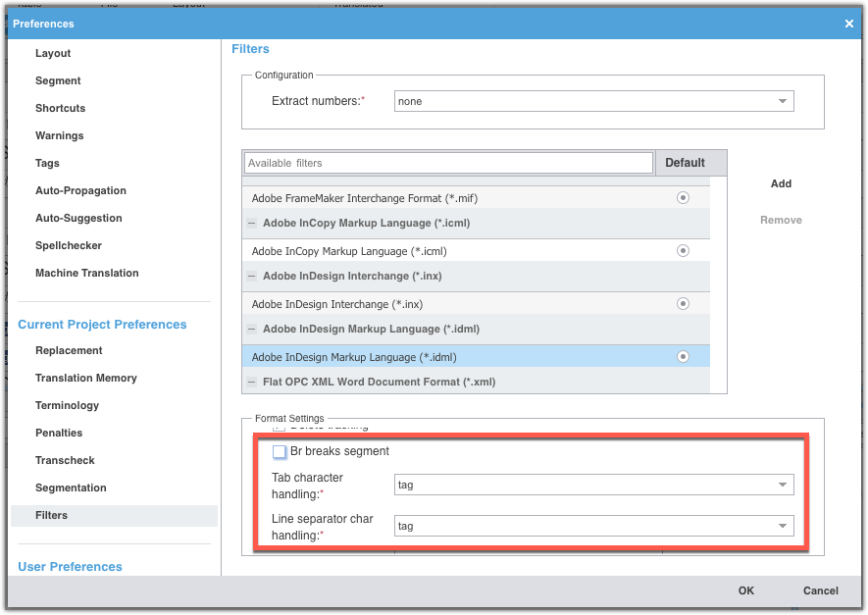The image size is (868, 615).
Task: Select Adobe InDesign Interchange filter row
Action: [x=476, y=303]
